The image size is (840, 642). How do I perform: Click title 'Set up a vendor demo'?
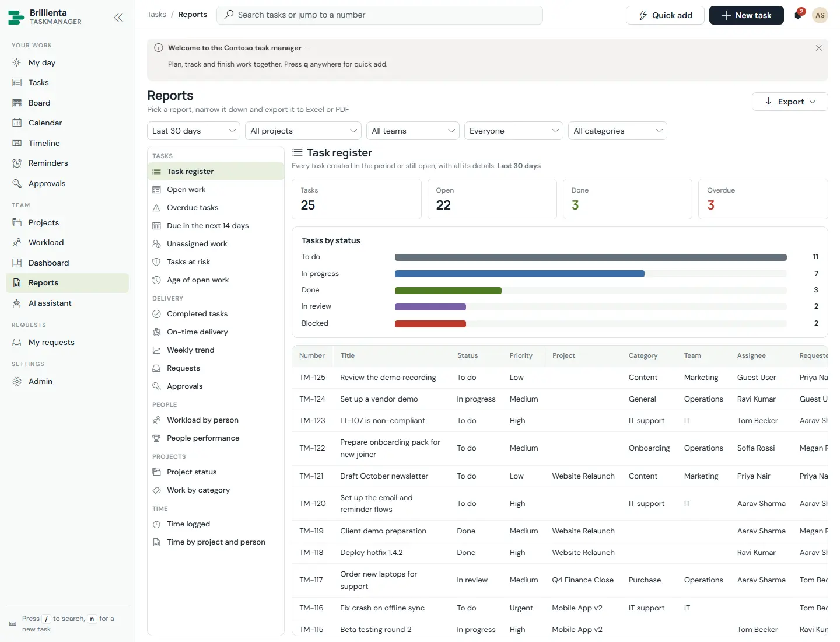point(379,399)
